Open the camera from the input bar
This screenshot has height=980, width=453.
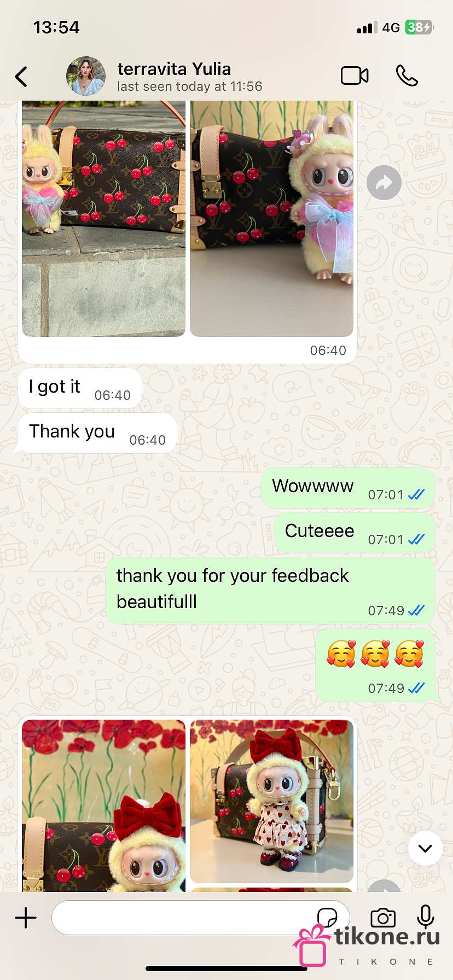click(383, 918)
